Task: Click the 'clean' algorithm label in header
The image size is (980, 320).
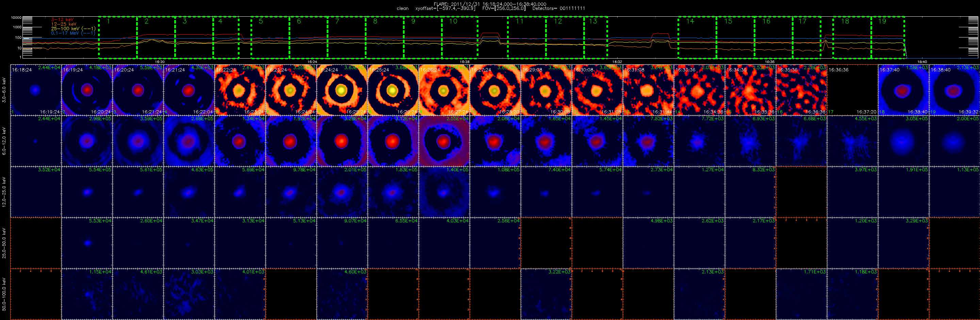Action: click(x=403, y=9)
